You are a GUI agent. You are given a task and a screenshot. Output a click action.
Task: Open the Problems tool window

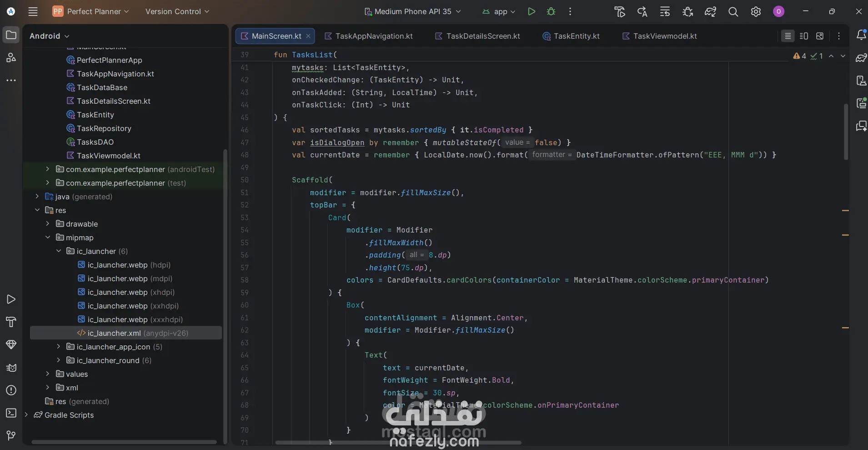(11, 390)
